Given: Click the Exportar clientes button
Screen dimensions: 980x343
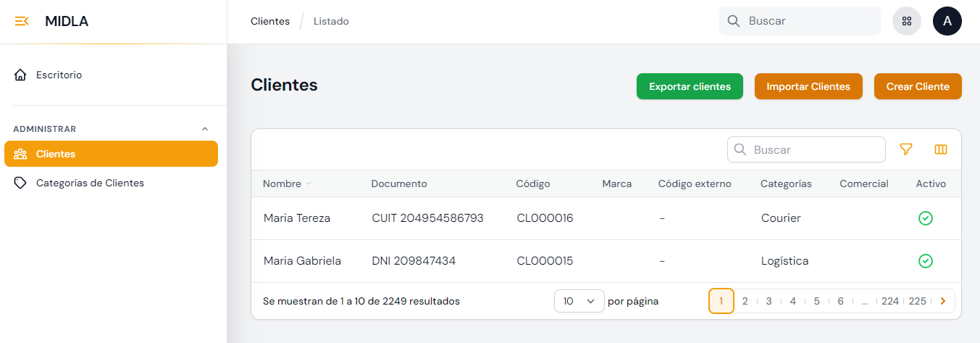Looking at the screenshot, I should [x=690, y=86].
